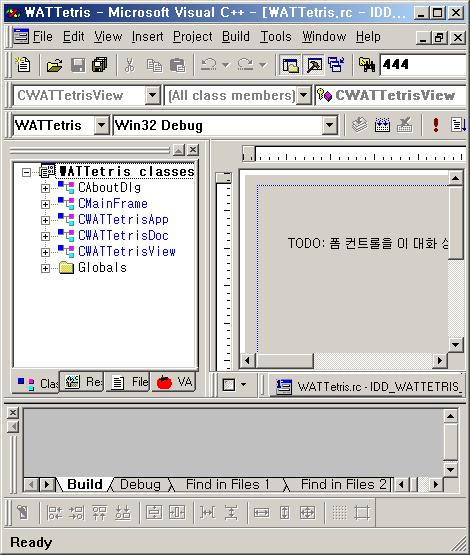Click the Stop Build icon

[405, 125]
